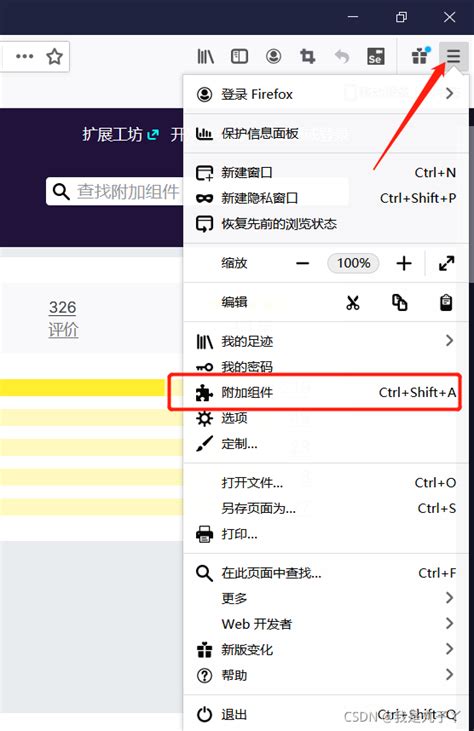
Task: Expand the 我的足迹 submenu
Action: click(326, 341)
